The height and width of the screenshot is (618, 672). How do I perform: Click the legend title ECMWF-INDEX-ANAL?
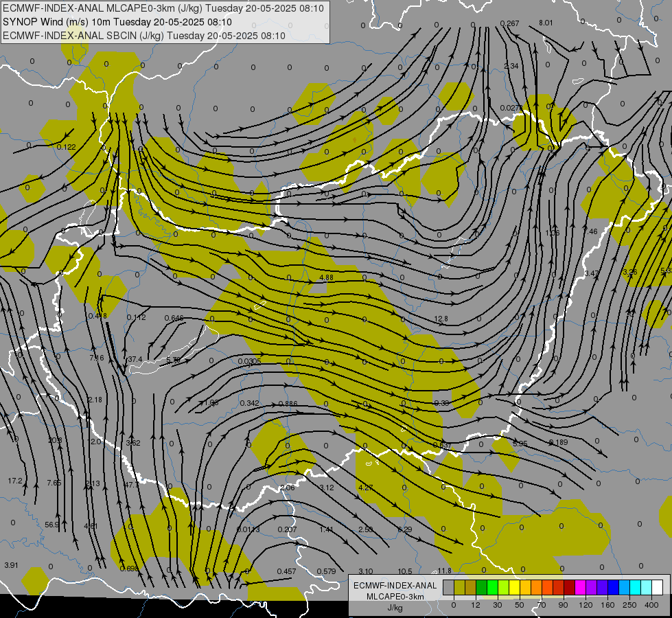click(395, 586)
